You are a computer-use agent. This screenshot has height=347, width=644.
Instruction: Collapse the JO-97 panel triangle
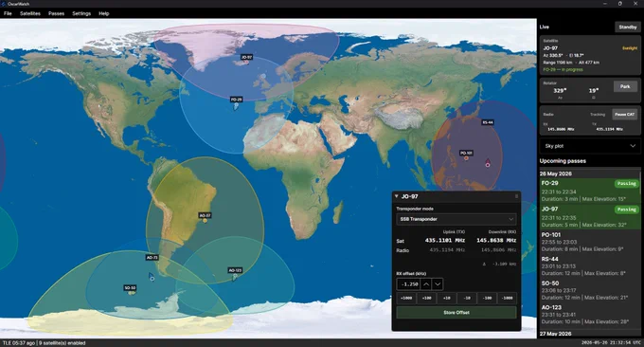pos(396,196)
